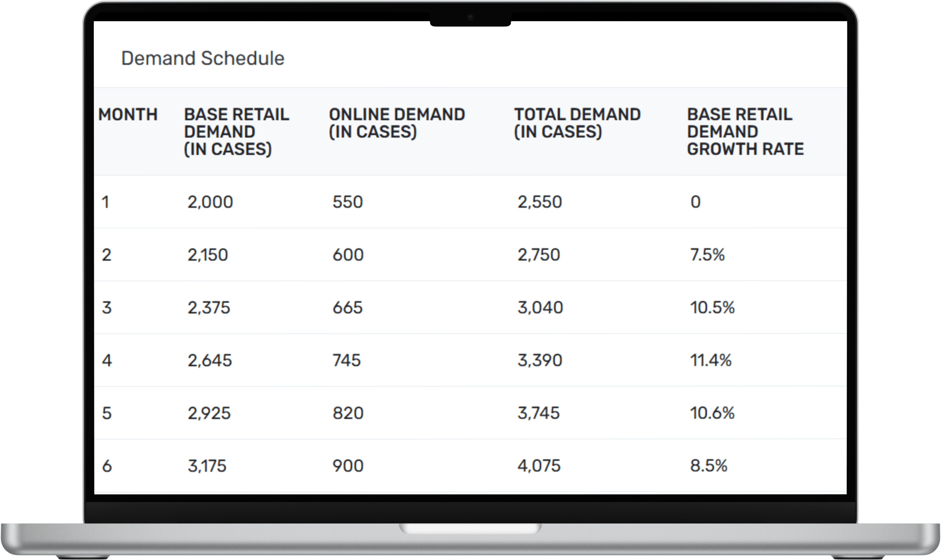941x560 pixels.
Task: Click month 2 total demand 2,750
Action: (539, 255)
